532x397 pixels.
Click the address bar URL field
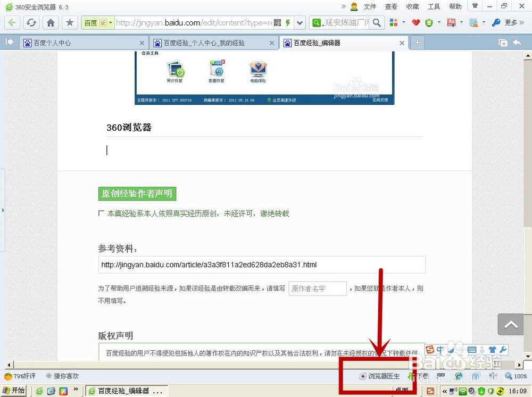point(194,23)
